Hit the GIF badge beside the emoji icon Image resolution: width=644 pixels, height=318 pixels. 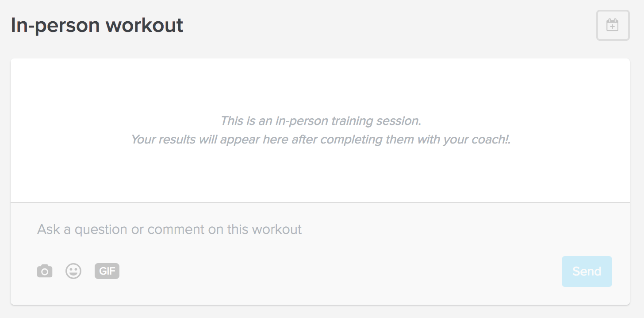pos(107,271)
